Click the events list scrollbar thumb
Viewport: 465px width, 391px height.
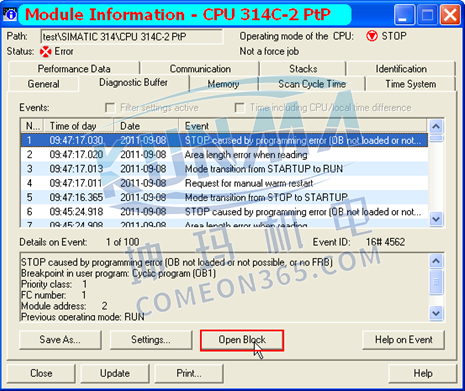(x=436, y=138)
